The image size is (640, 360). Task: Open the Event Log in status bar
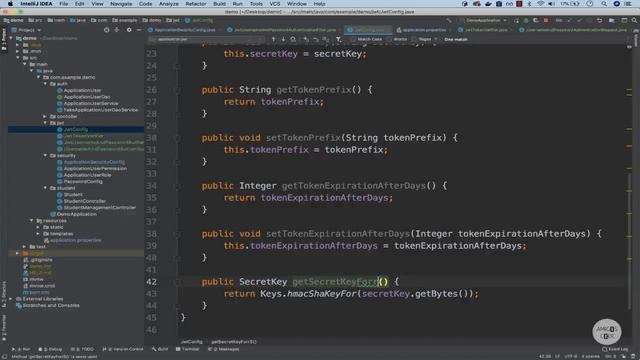pyautogui.click(x=615, y=349)
